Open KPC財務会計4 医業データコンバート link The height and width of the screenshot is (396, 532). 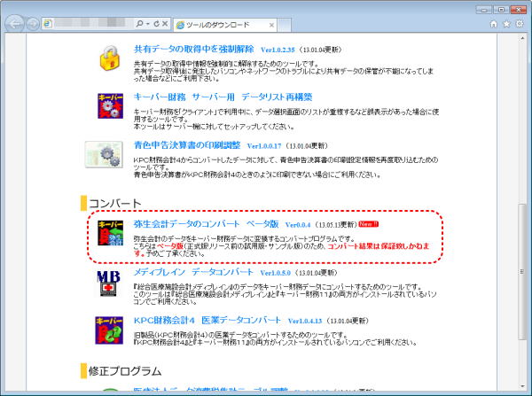pos(207,321)
